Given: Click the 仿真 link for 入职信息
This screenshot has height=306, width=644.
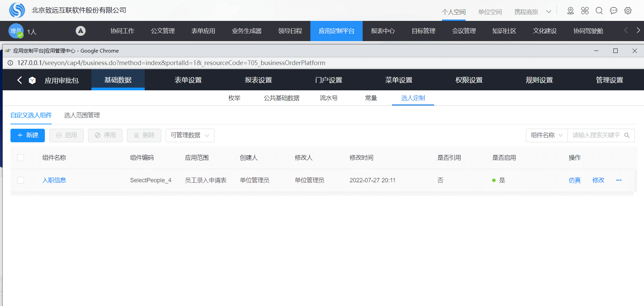Looking at the screenshot, I should point(575,180).
